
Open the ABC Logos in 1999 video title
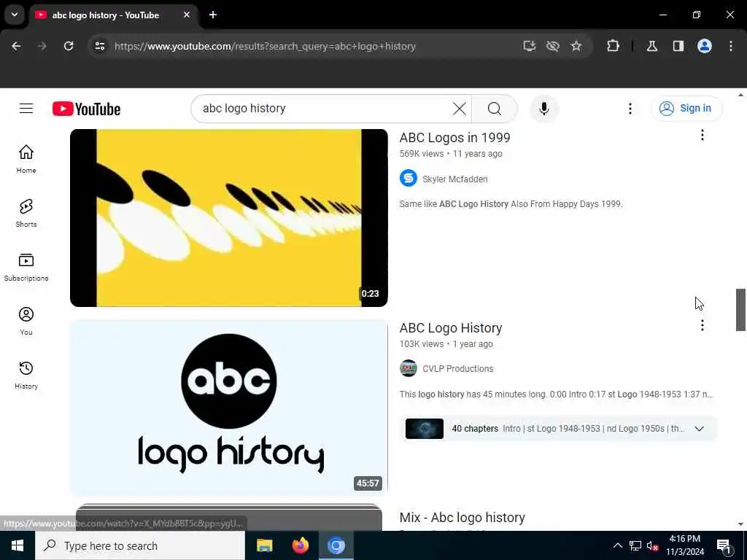(x=455, y=137)
